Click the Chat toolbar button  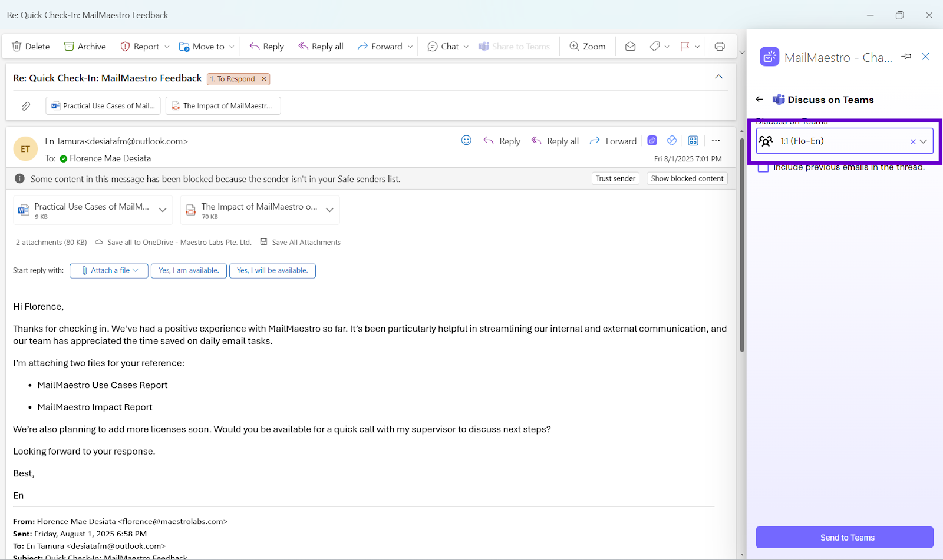coord(443,47)
